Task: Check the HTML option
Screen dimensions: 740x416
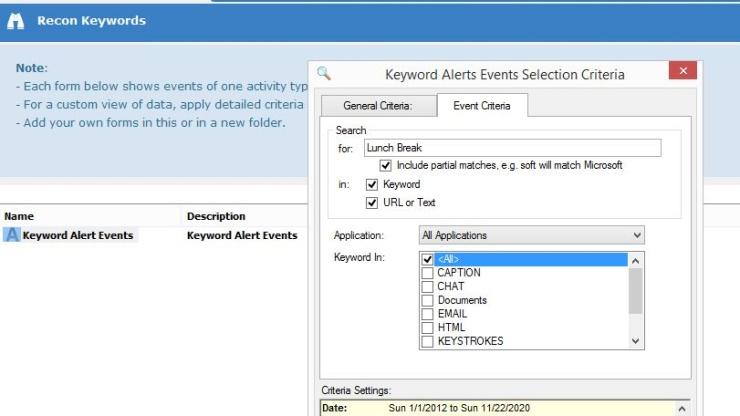Action: coord(427,328)
